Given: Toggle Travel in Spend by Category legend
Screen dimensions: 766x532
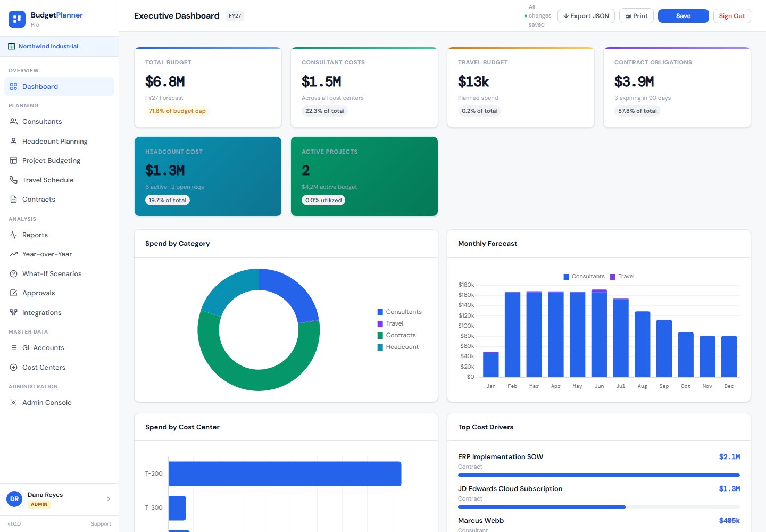Looking at the screenshot, I should [390, 323].
